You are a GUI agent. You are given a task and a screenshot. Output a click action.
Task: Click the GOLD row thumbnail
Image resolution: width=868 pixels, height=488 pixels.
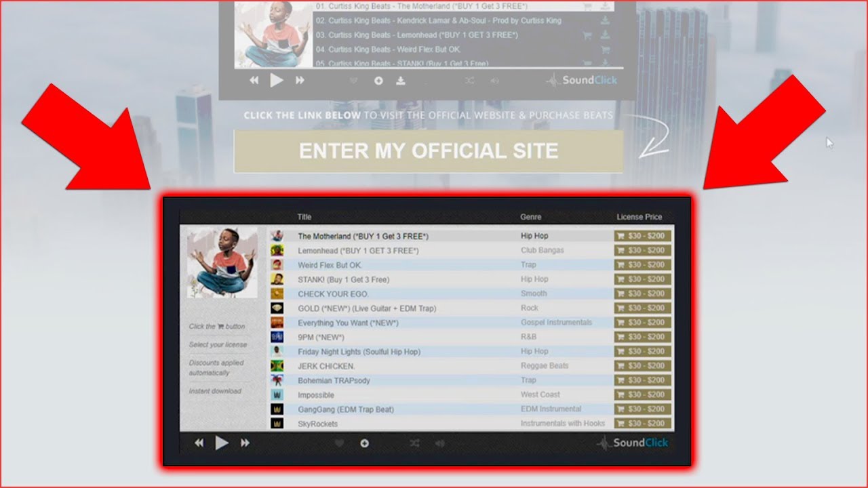[x=277, y=308]
